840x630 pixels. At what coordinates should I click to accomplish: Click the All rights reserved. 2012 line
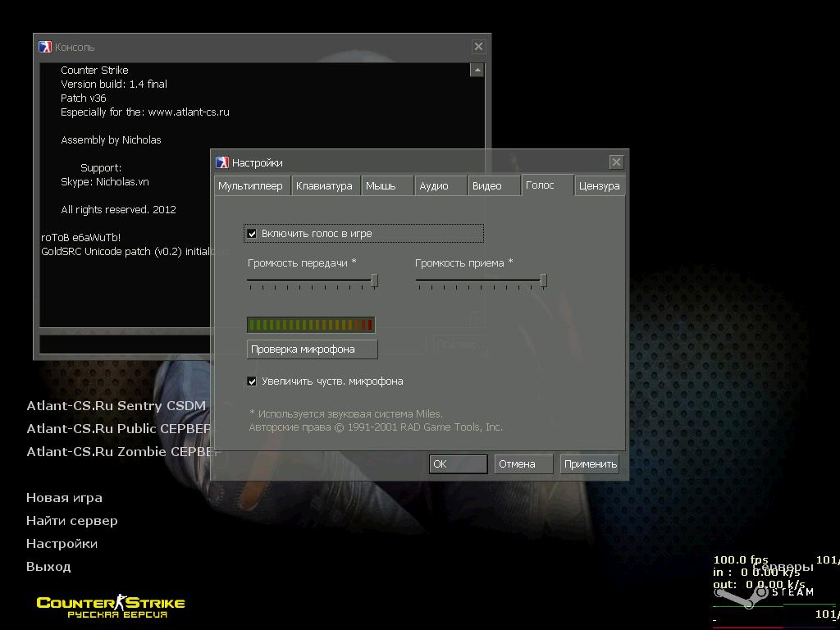coord(118,209)
